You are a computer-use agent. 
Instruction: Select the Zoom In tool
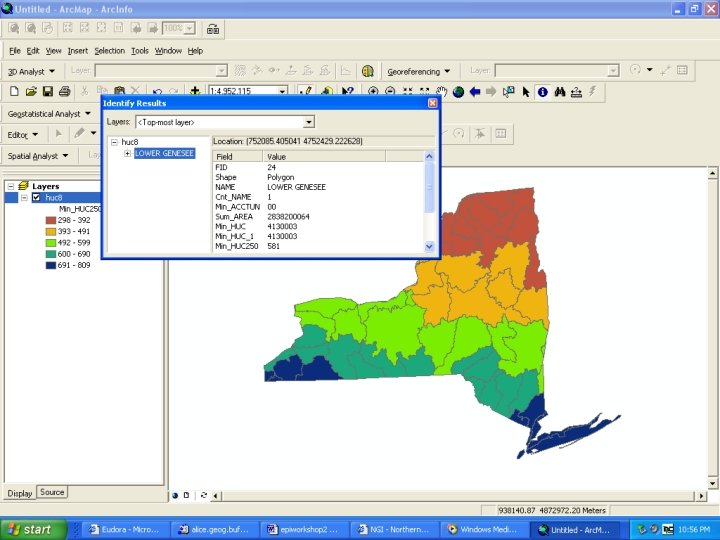tap(373, 91)
